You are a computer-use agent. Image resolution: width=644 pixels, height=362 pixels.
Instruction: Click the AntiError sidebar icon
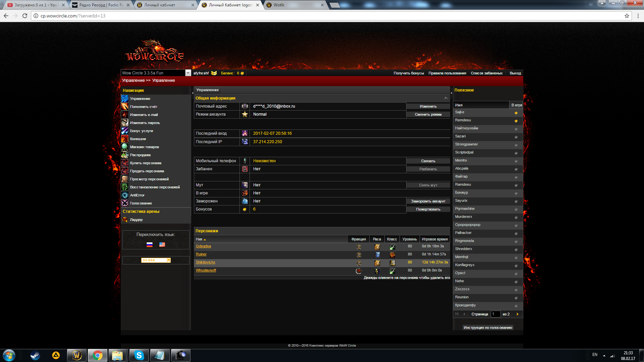coord(125,195)
